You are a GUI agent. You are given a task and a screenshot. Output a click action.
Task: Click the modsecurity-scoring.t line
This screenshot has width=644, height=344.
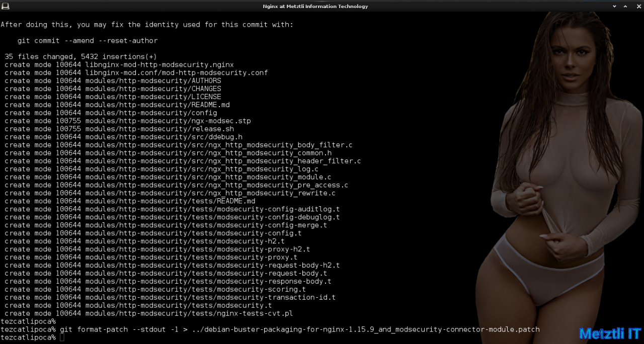point(155,290)
